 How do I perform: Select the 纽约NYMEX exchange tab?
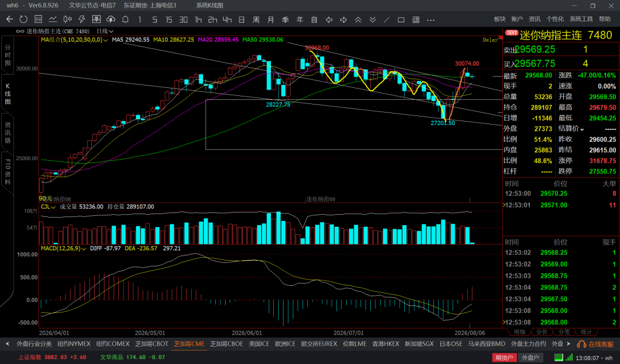tap(74, 344)
